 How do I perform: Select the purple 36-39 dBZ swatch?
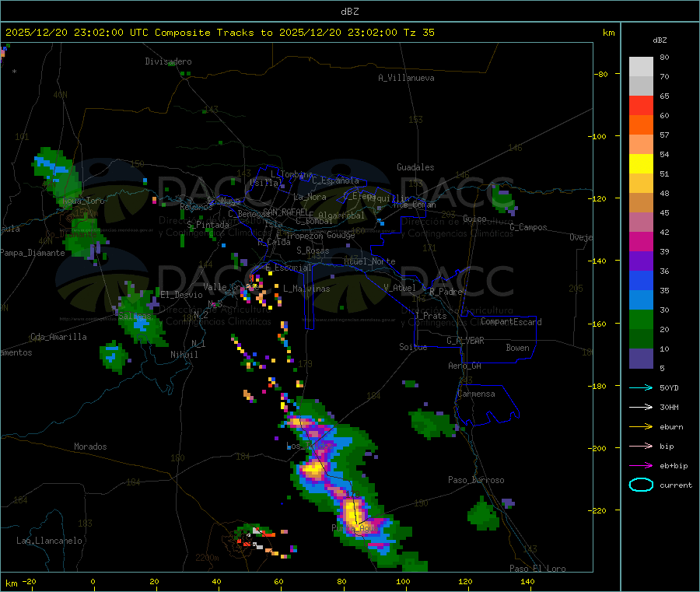pyautogui.click(x=641, y=261)
